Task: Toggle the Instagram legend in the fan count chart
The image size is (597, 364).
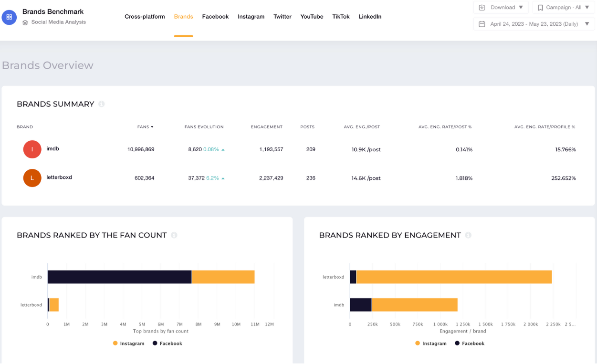Action: coord(128,343)
